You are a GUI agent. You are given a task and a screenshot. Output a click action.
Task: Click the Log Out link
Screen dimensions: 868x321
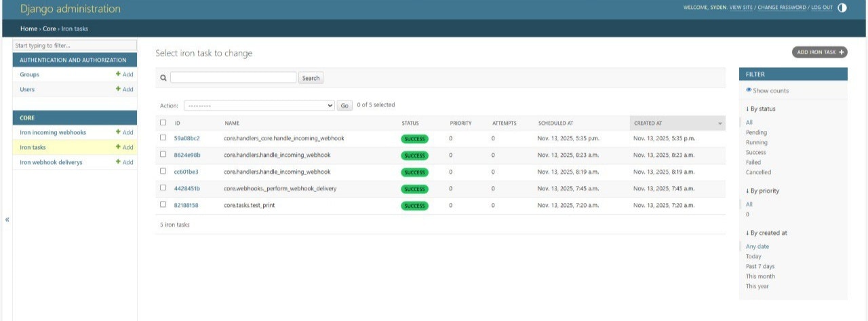pos(822,7)
